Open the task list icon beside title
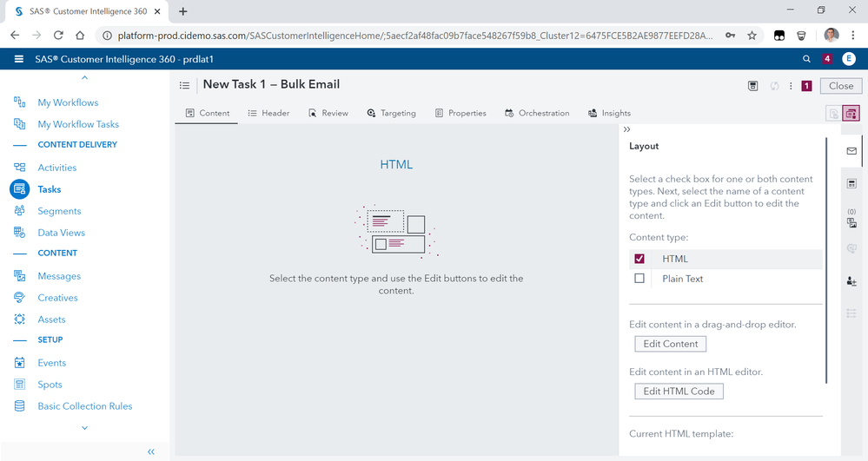The image size is (868, 461). pyautogui.click(x=184, y=85)
